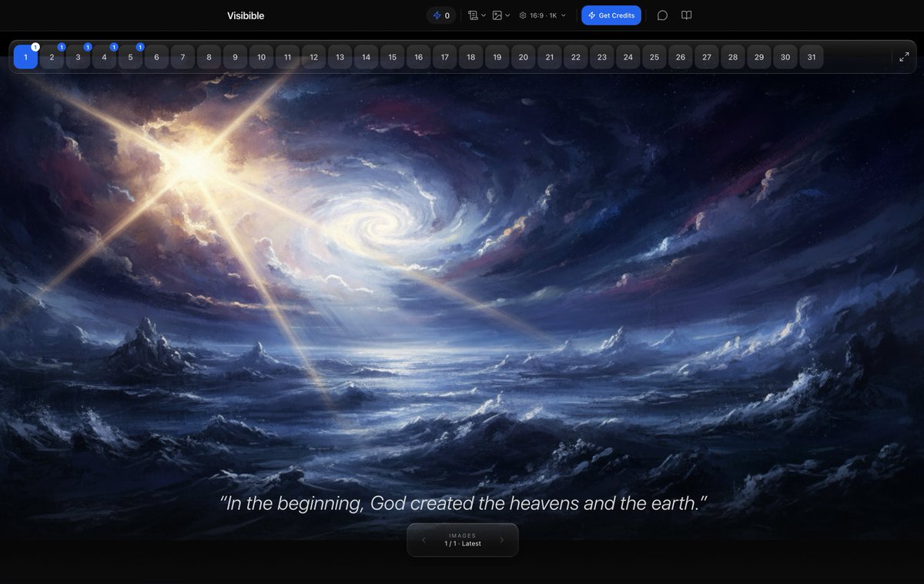Jump to verse 7
This screenshot has height=584, width=924.
point(182,57)
